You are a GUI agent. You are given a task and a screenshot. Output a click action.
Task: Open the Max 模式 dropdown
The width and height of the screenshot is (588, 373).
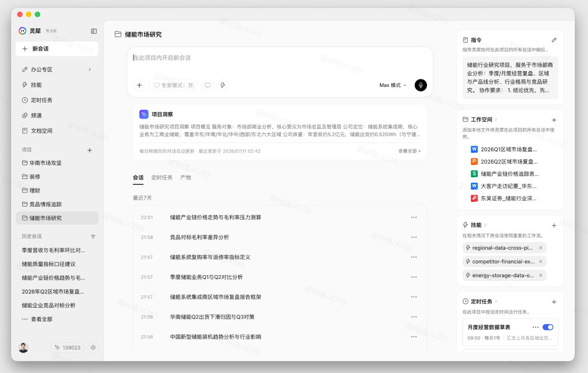click(x=393, y=85)
